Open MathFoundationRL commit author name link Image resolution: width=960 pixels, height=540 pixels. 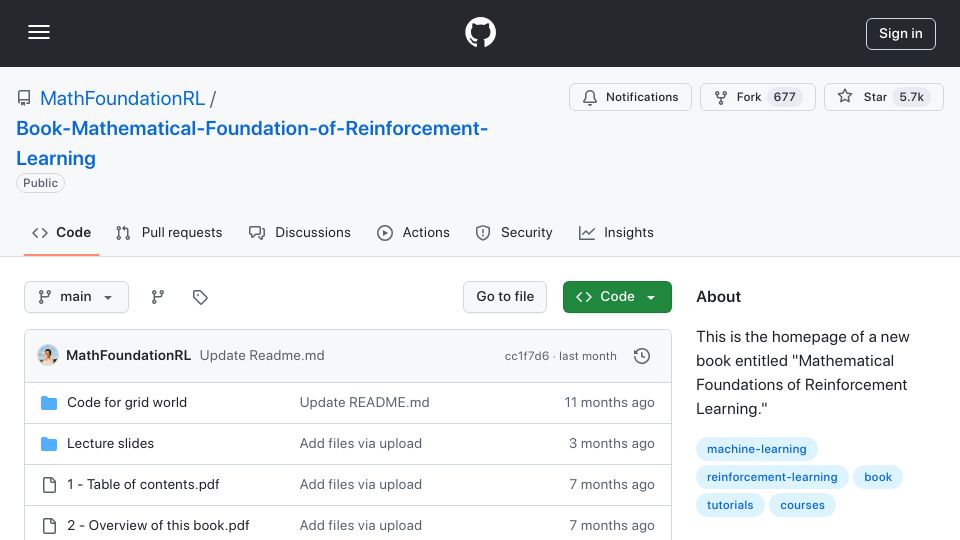pyautogui.click(x=129, y=356)
